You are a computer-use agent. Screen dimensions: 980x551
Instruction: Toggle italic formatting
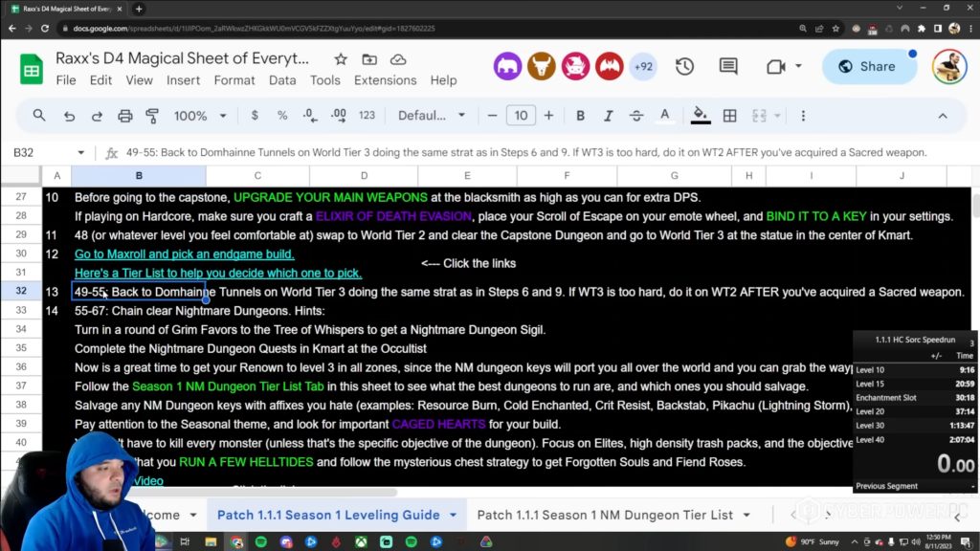coord(608,116)
